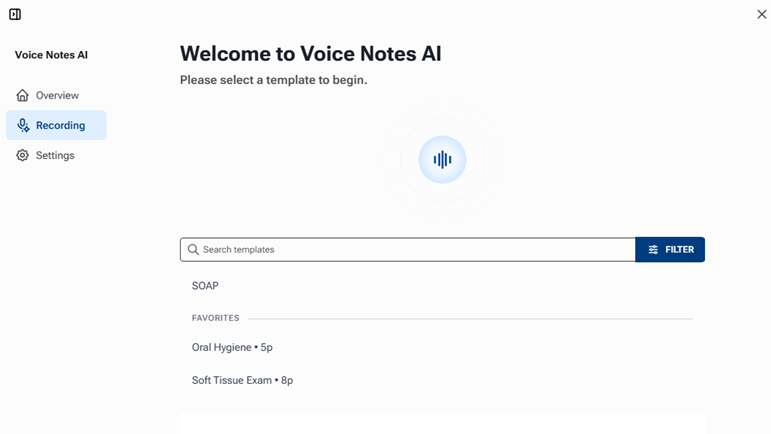
Task: Click the 'Please select a template' subtitle
Action: pyautogui.click(x=273, y=80)
